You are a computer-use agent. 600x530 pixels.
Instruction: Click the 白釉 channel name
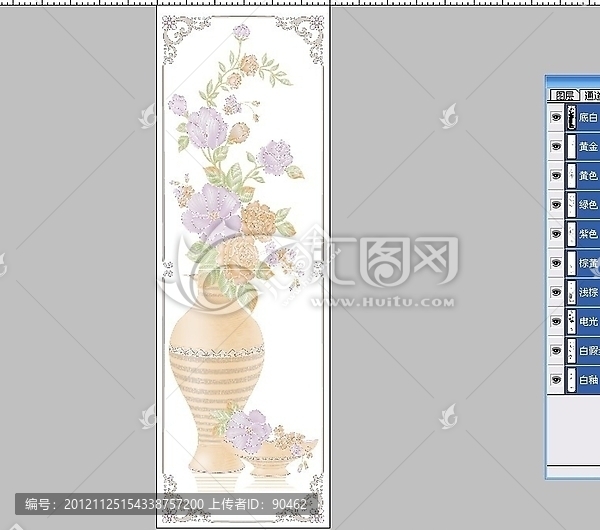(x=588, y=380)
